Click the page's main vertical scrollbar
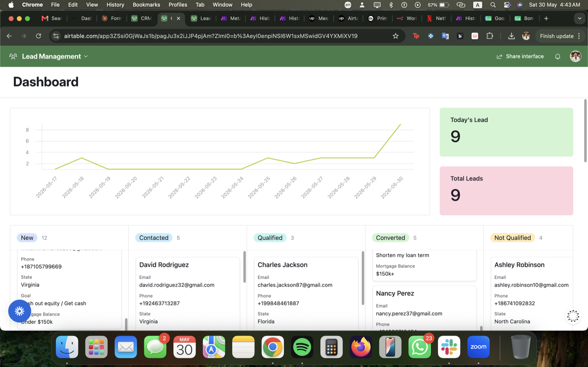 585,130
